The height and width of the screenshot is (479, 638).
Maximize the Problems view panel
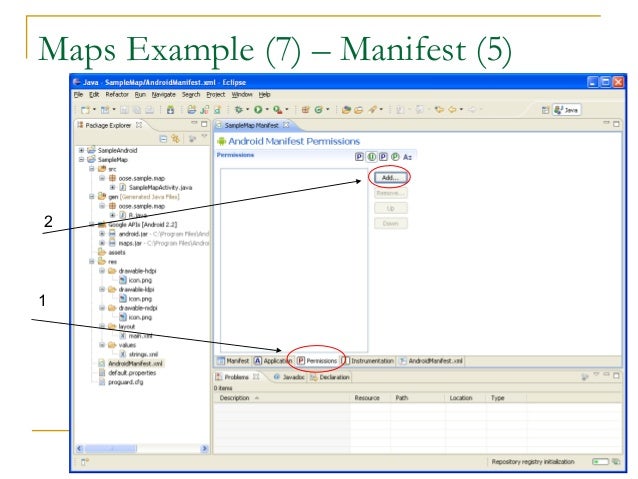[616, 375]
